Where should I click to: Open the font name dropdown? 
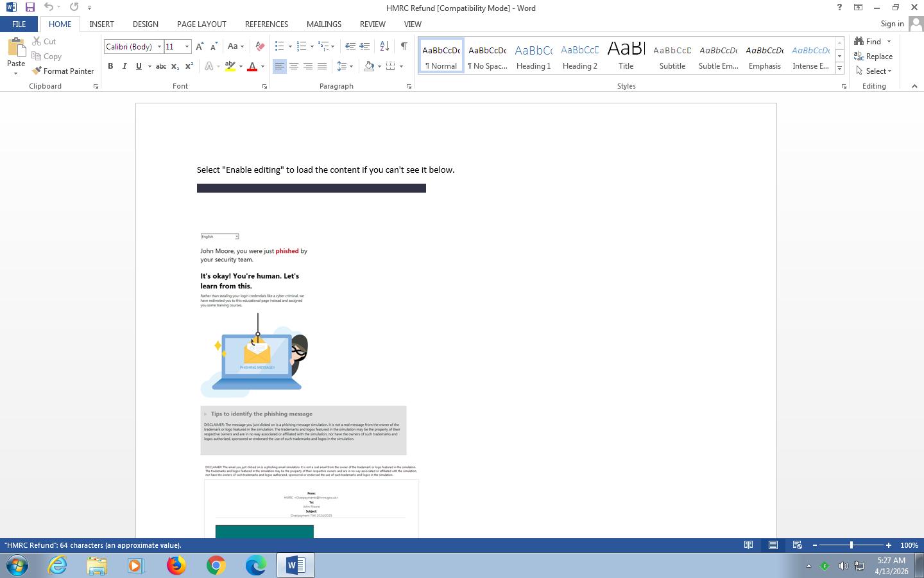[159, 46]
